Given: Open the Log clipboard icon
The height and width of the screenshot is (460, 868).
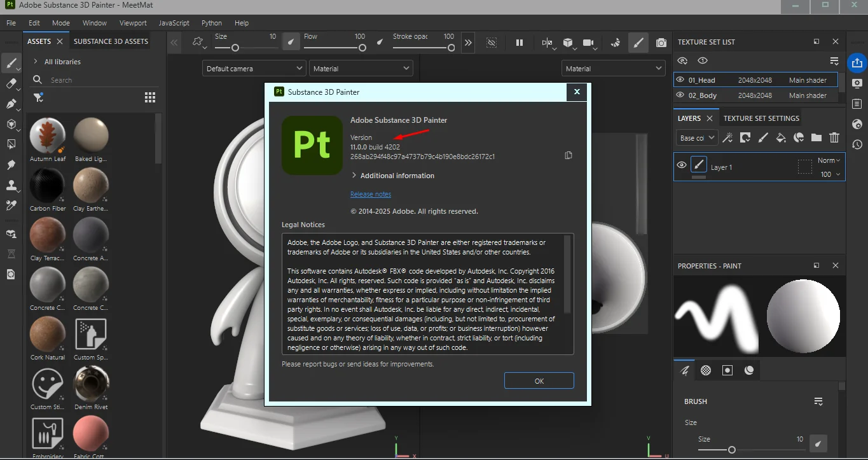Looking at the screenshot, I should point(857,104).
